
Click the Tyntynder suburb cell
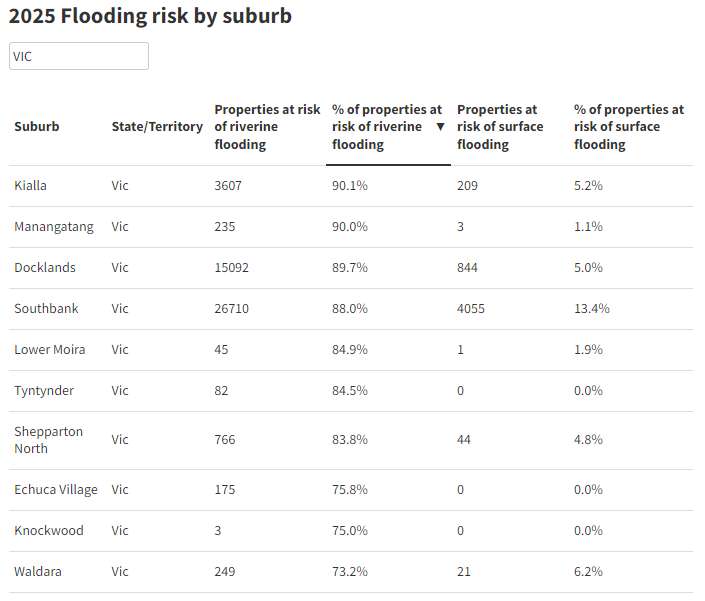pos(44,391)
